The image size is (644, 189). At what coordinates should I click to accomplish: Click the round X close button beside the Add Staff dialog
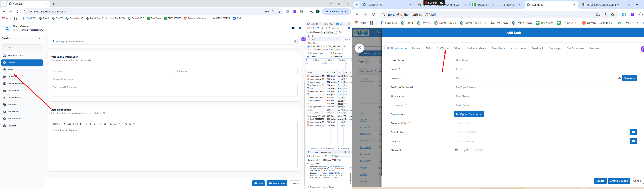tap(359, 48)
